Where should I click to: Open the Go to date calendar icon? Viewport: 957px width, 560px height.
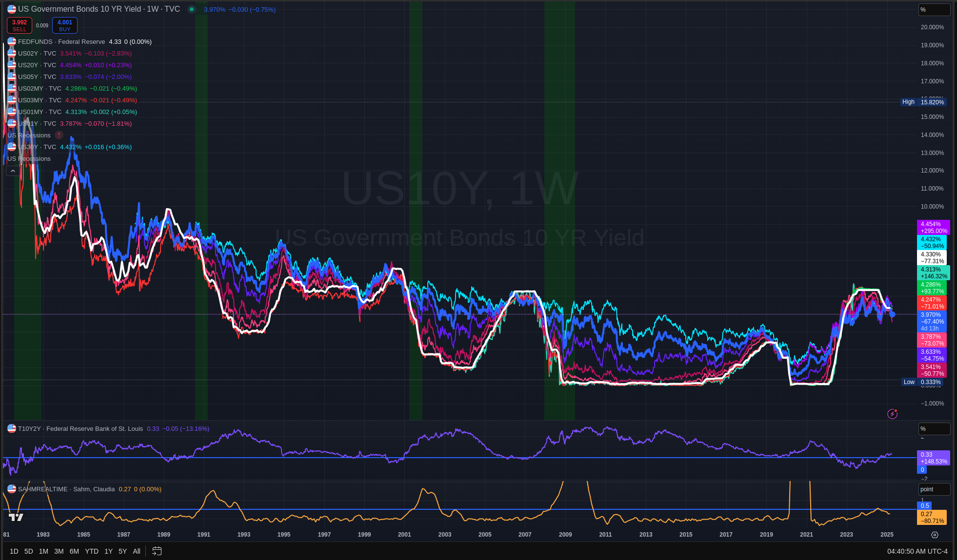tap(157, 551)
